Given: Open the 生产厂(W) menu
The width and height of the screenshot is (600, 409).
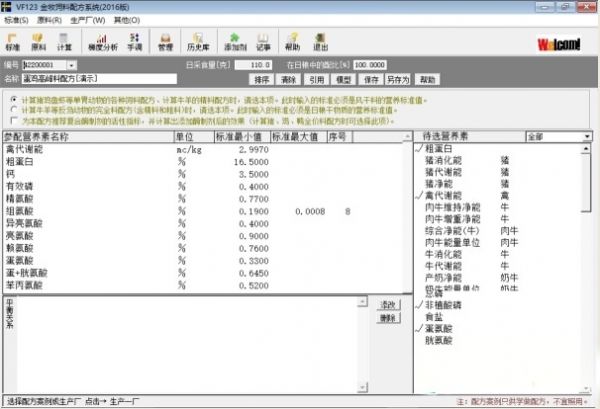Looking at the screenshot, I should 87,19.
